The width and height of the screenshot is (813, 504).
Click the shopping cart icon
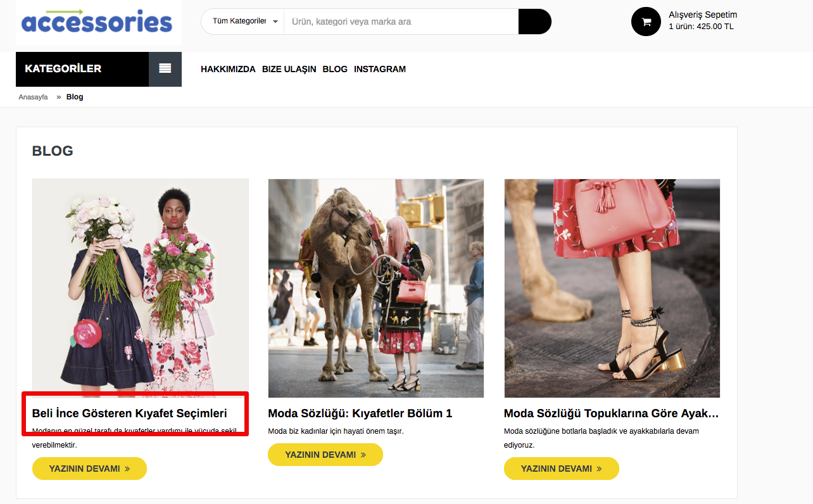coord(646,22)
